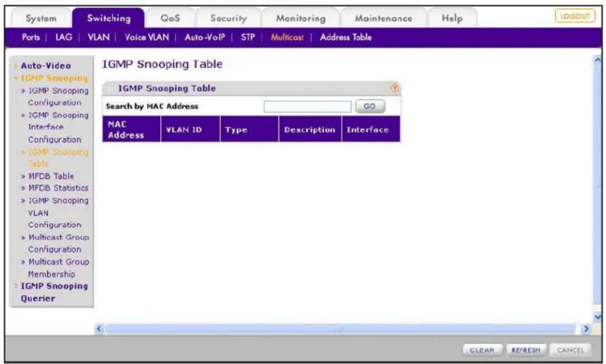Click the scroll down arrow of vertical scrollbar
Image resolution: width=606 pixels, height=364 pixels.
point(598,317)
